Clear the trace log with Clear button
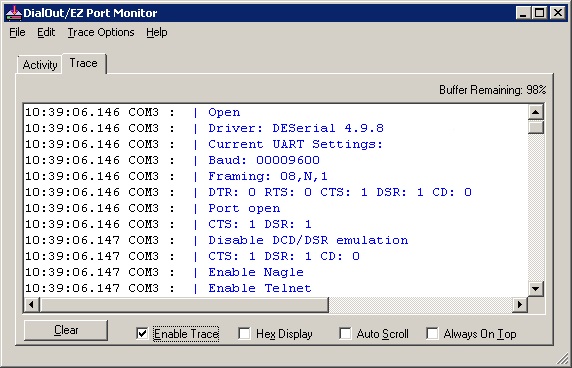Viewport: 572px width, 368px height. 66,330
